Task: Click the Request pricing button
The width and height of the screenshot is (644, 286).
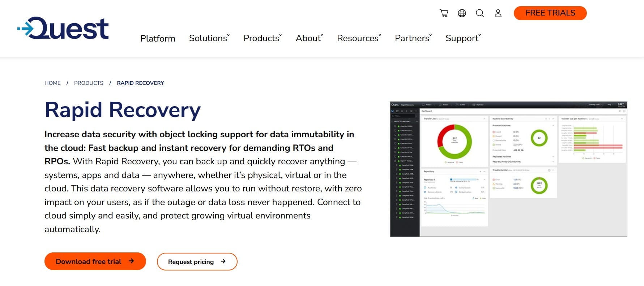Action: tap(191, 262)
